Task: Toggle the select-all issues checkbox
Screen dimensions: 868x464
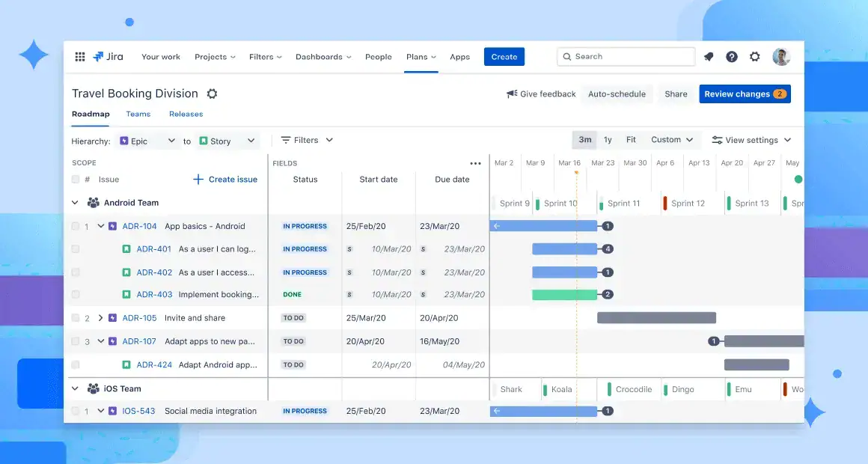Action: click(76, 180)
